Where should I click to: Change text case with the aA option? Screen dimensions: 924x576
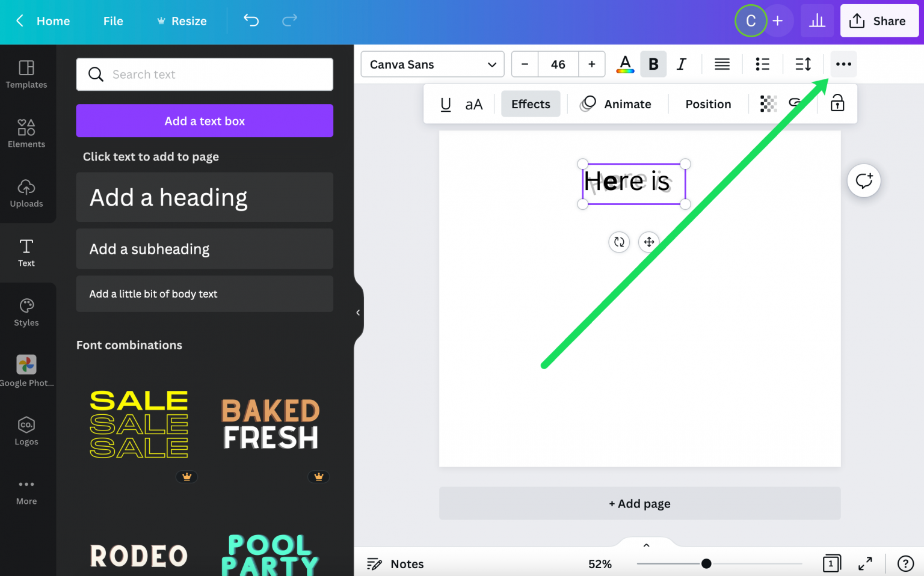click(474, 103)
